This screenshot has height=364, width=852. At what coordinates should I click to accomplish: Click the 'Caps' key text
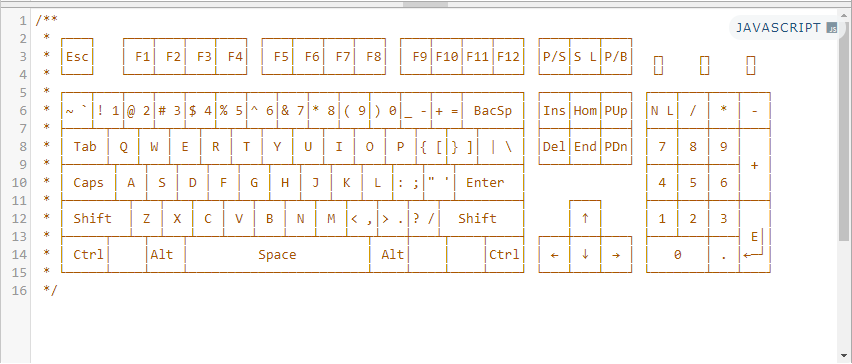click(89, 183)
